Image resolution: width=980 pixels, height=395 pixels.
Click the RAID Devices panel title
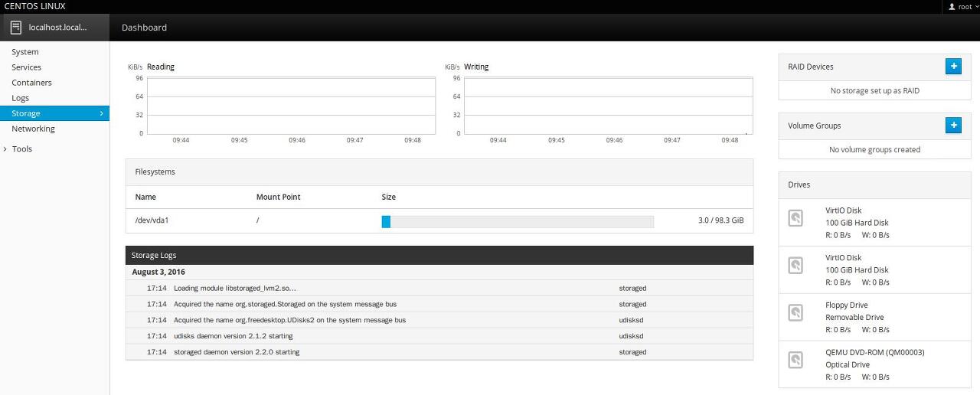811,67
